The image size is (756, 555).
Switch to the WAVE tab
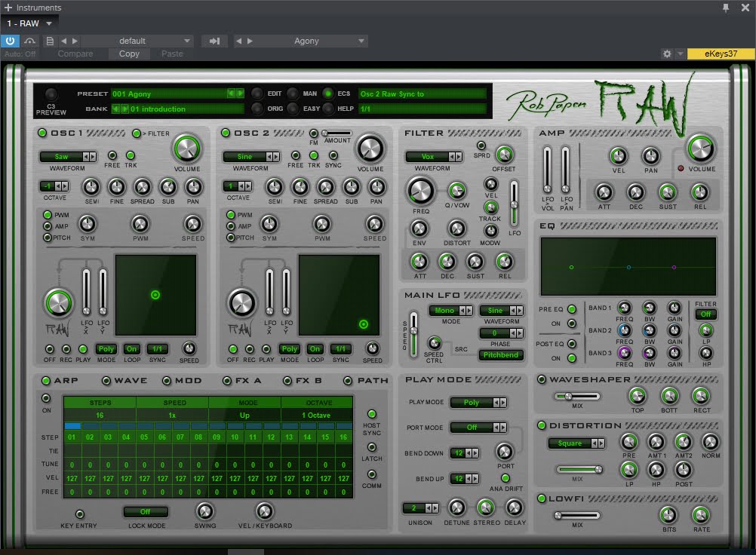[125, 381]
